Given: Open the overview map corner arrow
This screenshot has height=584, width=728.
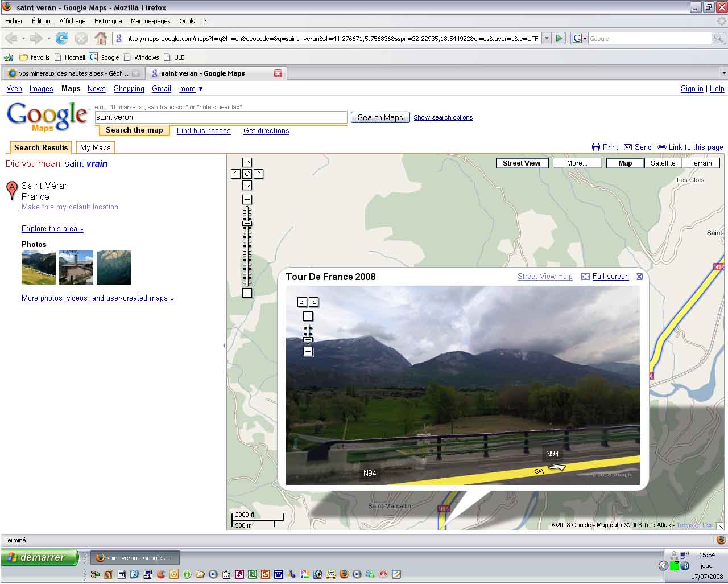Looking at the screenshot, I should coord(720,526).
